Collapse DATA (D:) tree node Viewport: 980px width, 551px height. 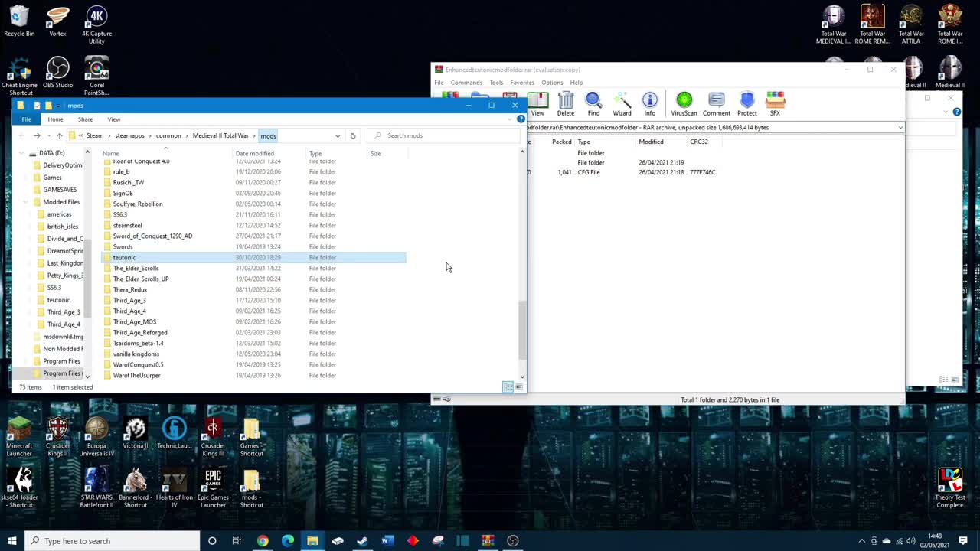click(x=21, y=153)
